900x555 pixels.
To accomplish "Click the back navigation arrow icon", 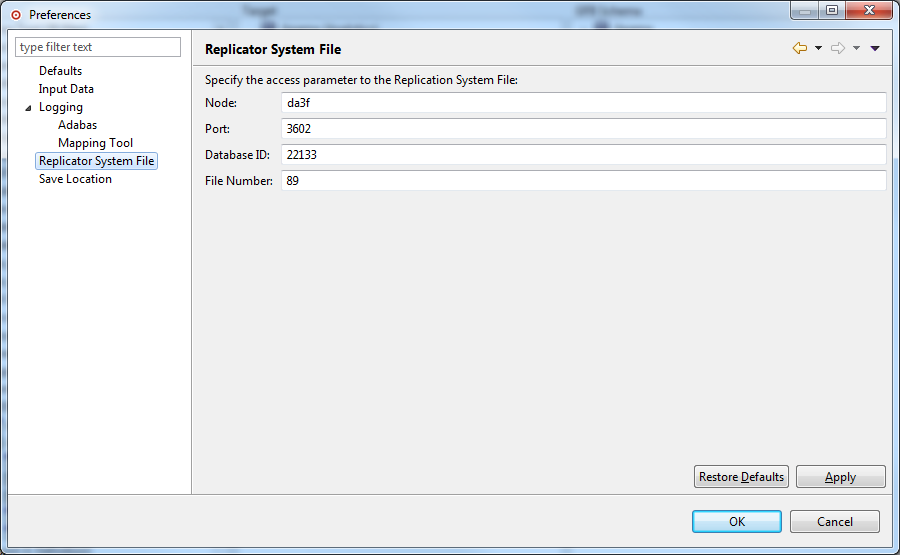I will pyautogui.click(x=799, y=48).
